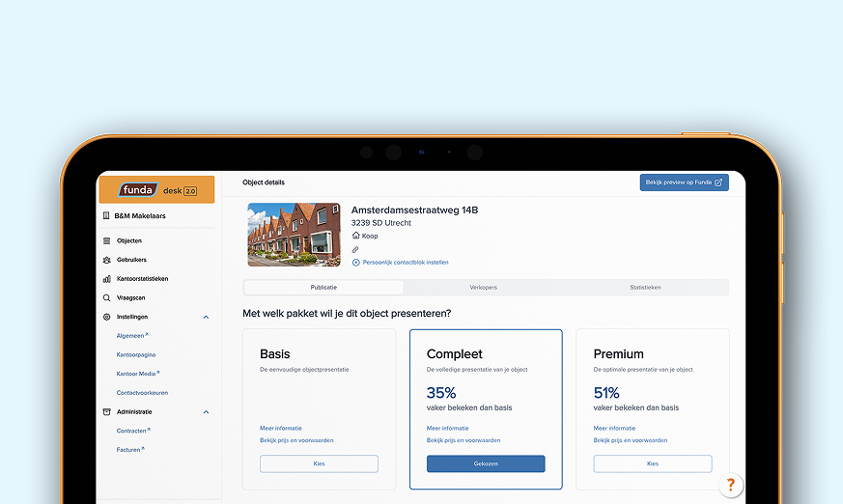
Task: Click the Gekozen button on Compleet
Action: pyautogui.click(x=486, y=463)
